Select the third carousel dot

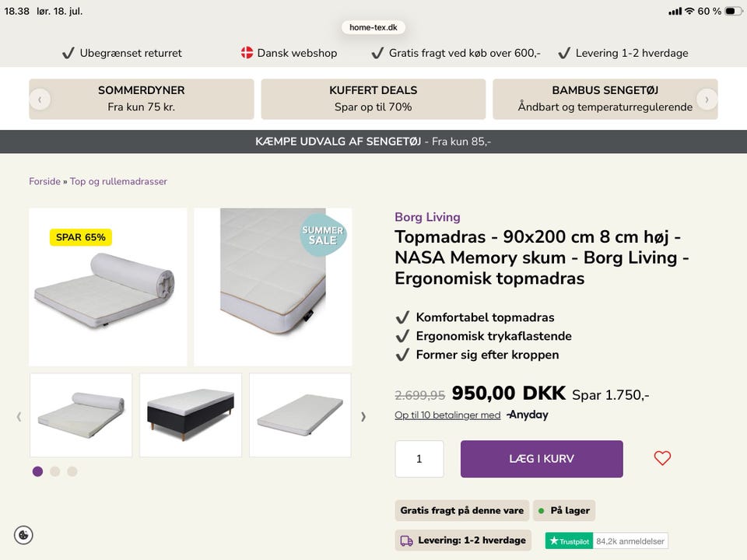pos(72,471)
